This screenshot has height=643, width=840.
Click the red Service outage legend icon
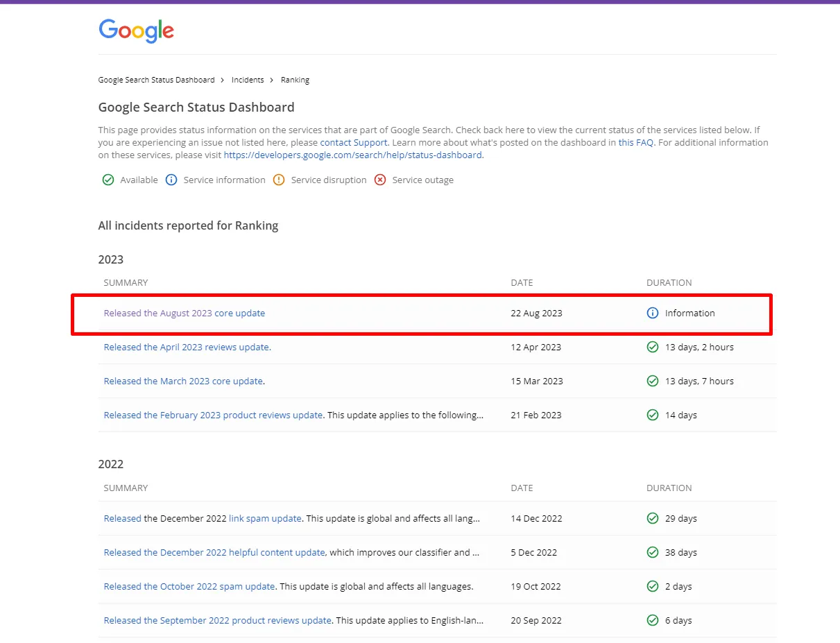pos(380,180)
